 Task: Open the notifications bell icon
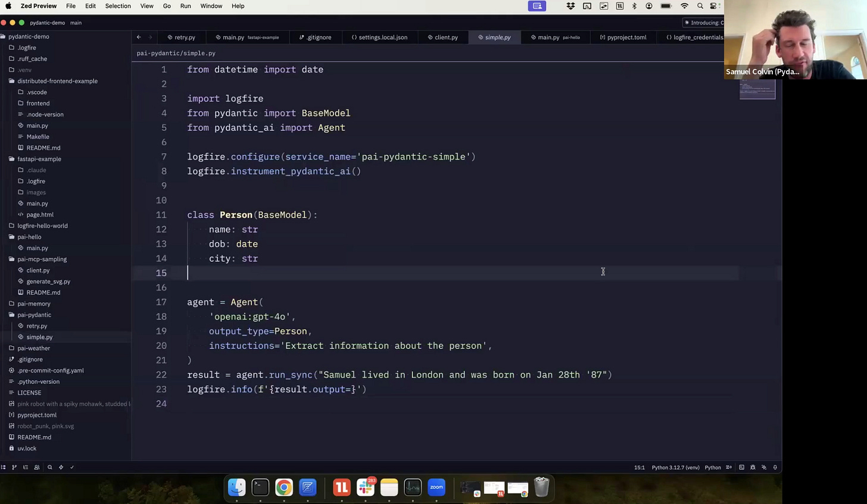click(775, 467)
